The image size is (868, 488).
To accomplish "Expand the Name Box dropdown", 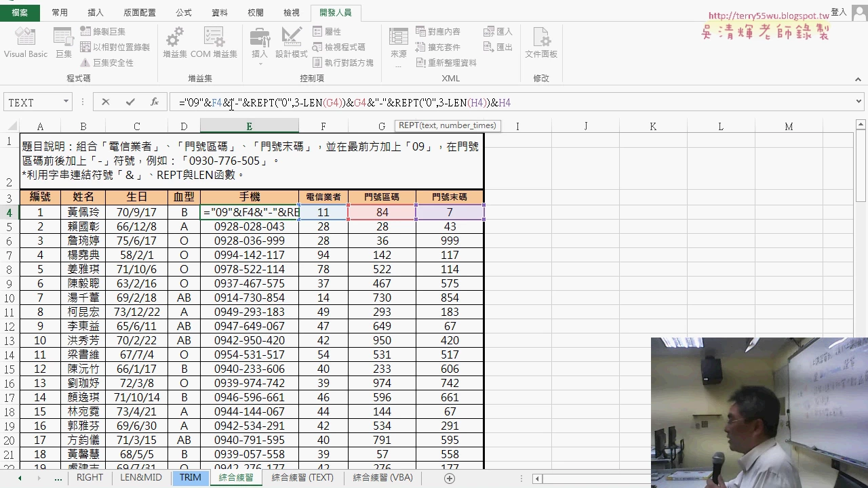I will pos(66,102).
